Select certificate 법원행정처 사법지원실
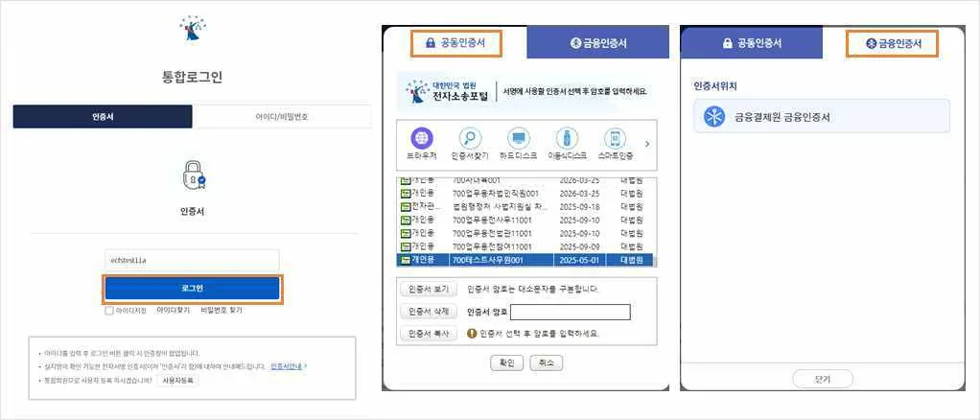Viewport: 980px width, 420px height. tap(525, 206)
